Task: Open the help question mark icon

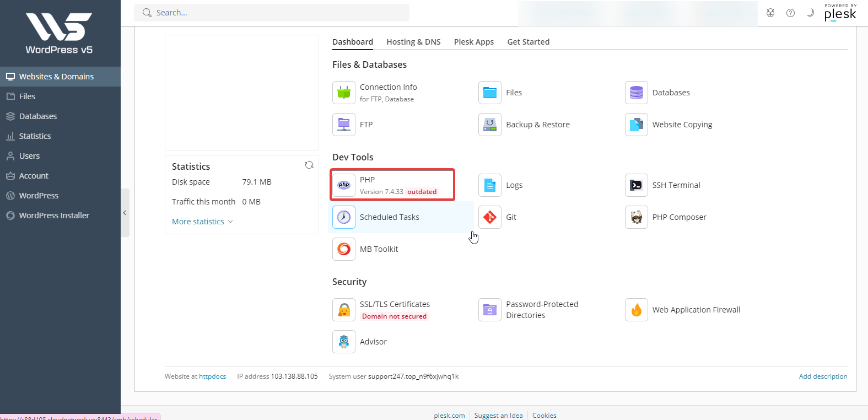Action: (x=790, y=13)
